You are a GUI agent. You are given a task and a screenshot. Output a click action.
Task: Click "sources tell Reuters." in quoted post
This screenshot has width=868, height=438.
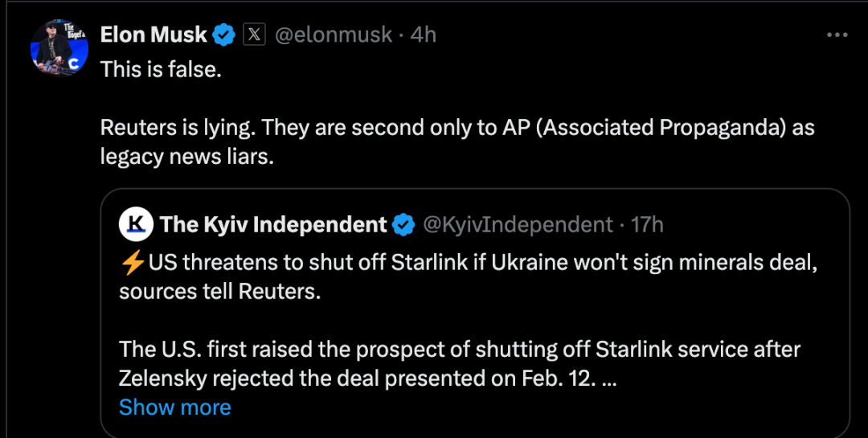pos(219,291)
